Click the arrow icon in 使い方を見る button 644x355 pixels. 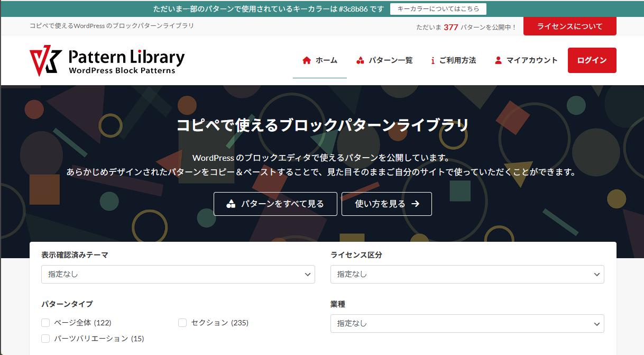[416, 204]
